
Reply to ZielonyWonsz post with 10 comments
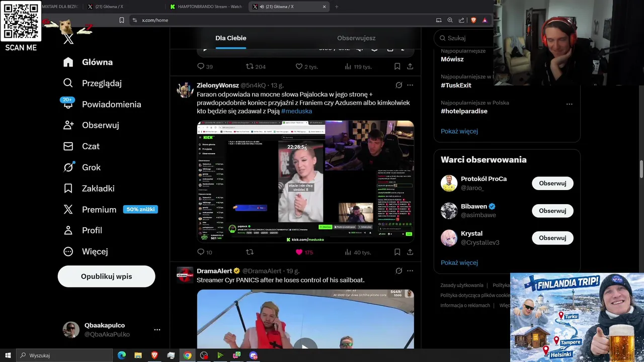(x=201, y=252)
